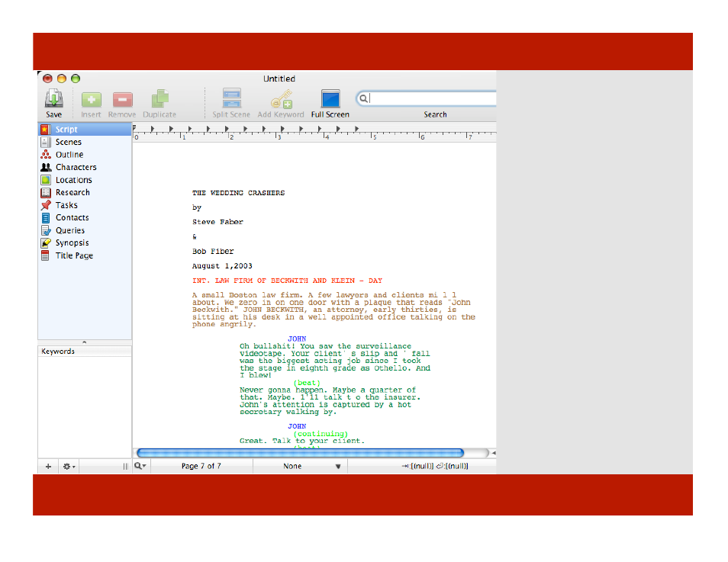The width and height of the screenshot is (728, 562).
Task: Click the "Steve Faber" line
Action: coord(217,223)
